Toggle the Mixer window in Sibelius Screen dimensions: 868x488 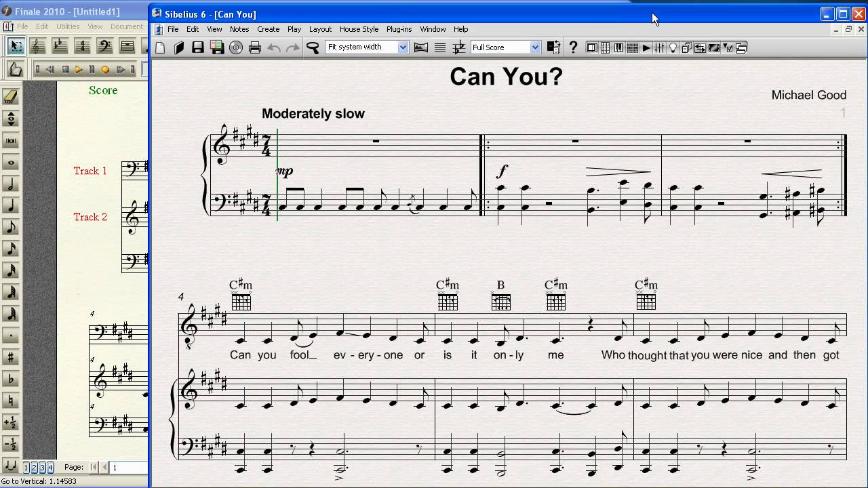click(x=660, y=47)
